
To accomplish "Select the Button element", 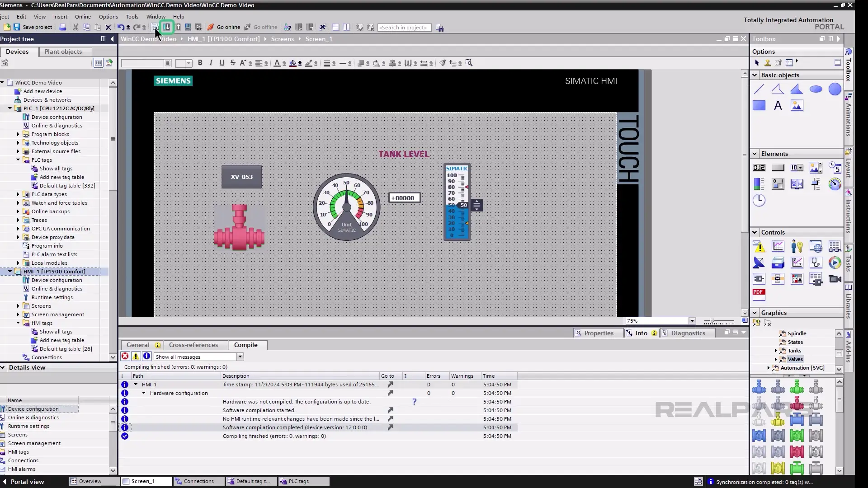I will (778, 168).
